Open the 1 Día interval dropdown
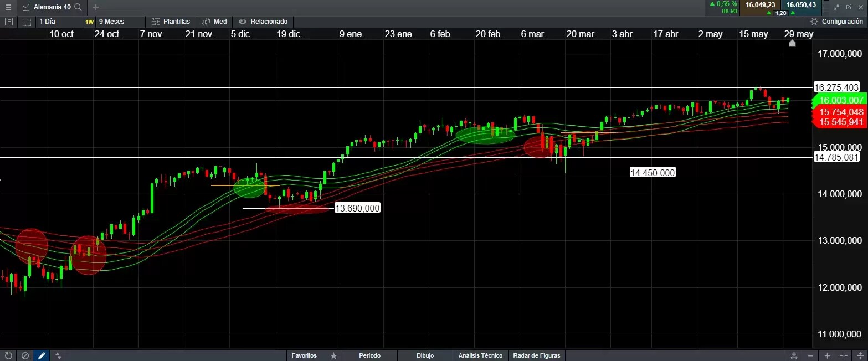 click(47, 22)
